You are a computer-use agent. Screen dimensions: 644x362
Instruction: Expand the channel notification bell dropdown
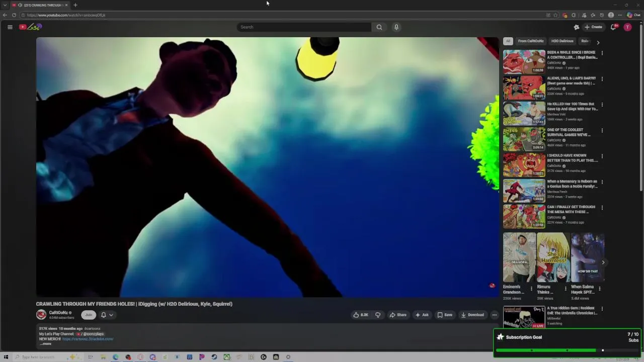tap(107, 315)
